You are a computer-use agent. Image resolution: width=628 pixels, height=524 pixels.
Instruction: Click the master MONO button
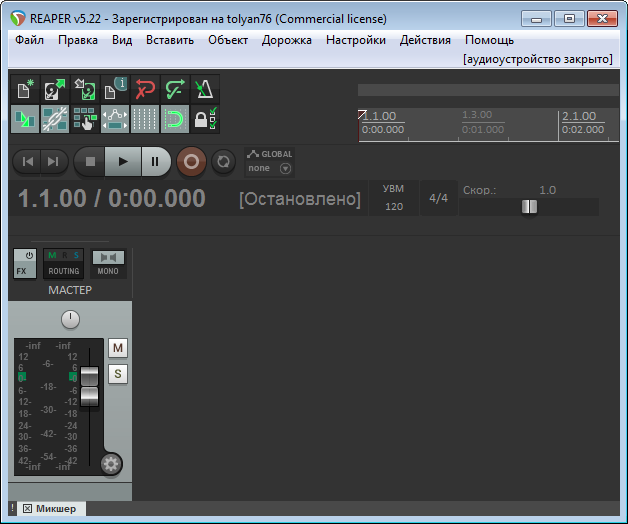109,263
